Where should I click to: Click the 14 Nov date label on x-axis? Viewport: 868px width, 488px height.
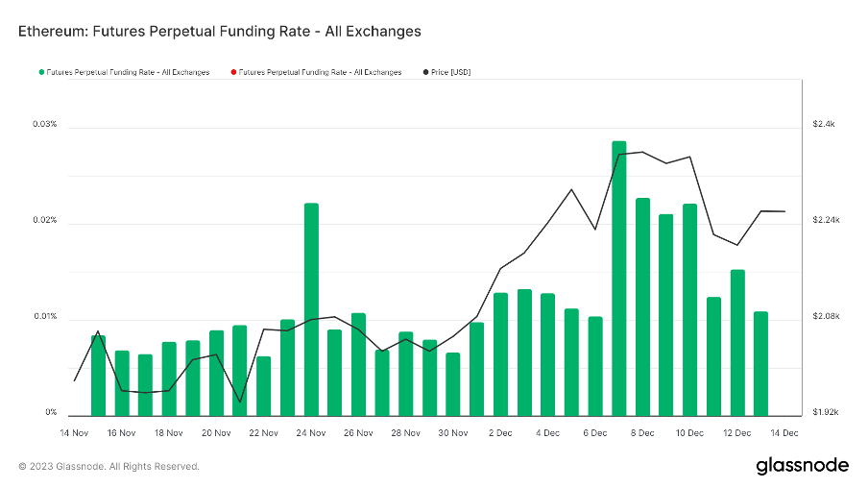tap(75, 433)
